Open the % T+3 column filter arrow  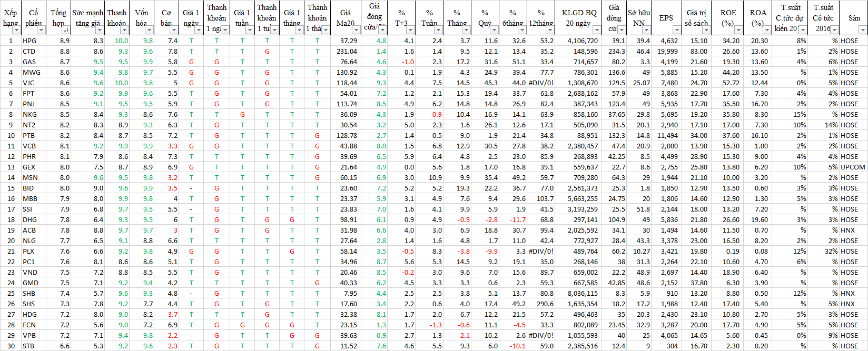411,30
